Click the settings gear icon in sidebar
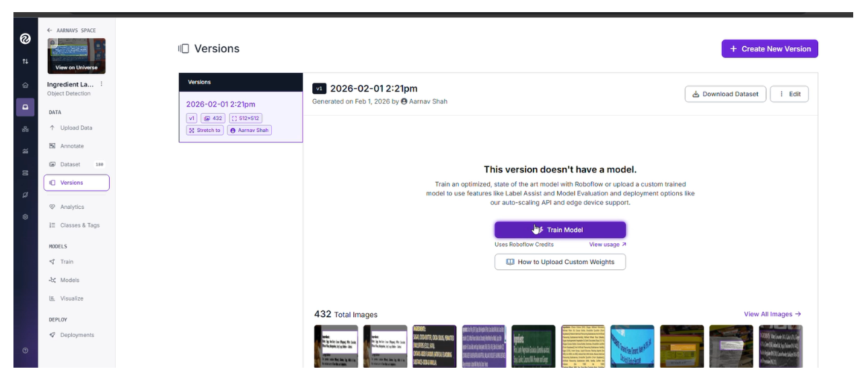868x384 pixels. coord(25,217)
